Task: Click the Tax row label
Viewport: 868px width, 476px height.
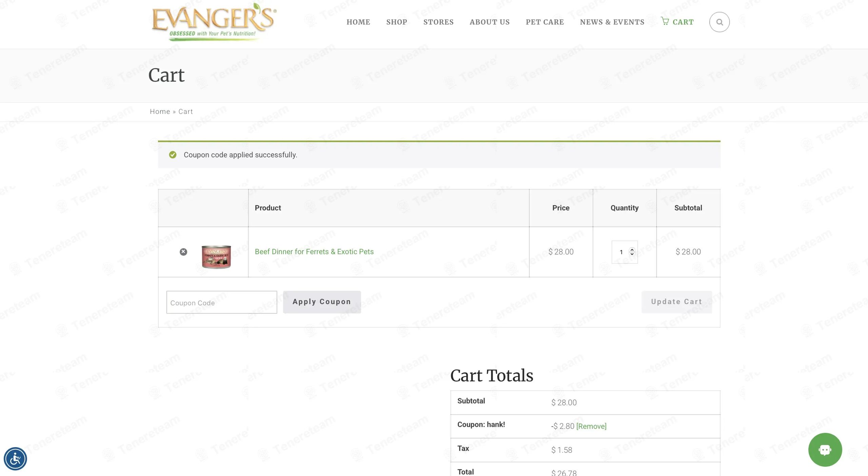Action: 463,448
